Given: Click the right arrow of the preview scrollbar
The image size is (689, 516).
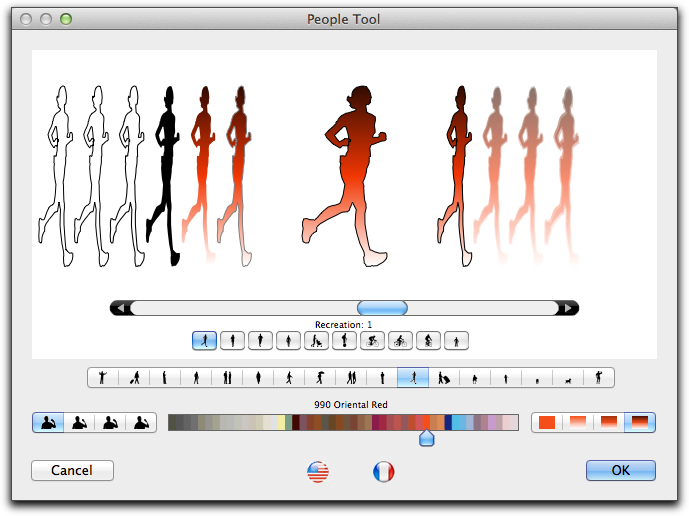Looking at the screenshot, I should (x=568, y=308).
